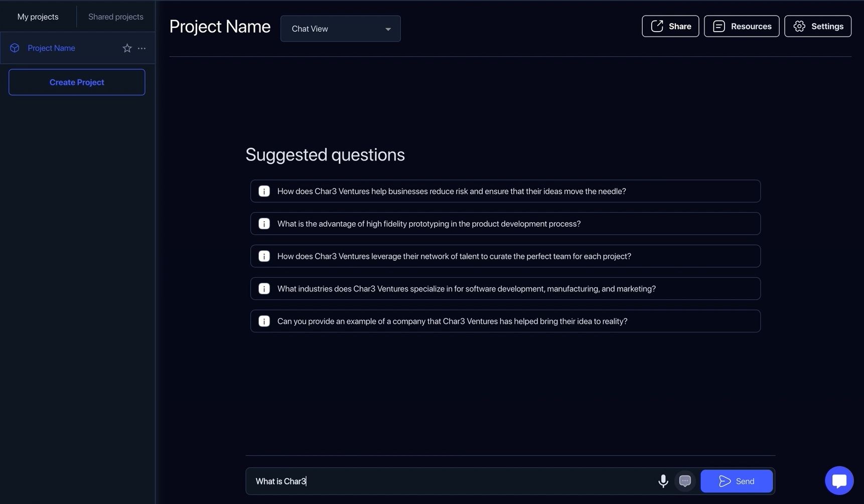Viewport: 864px width, 504px height.
Task: Open the Chat View dropdown
Action: coord(340,29)
